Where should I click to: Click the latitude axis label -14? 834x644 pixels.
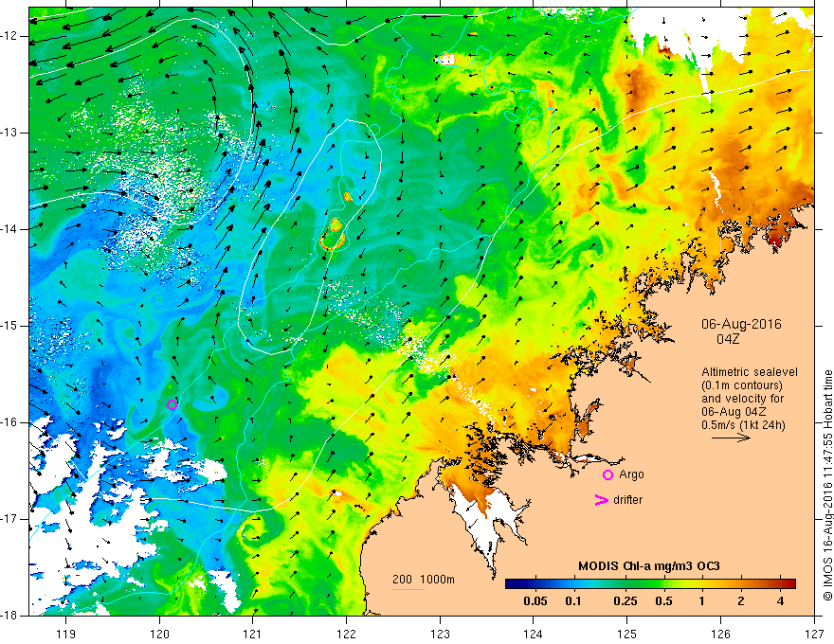click(9, 229)
